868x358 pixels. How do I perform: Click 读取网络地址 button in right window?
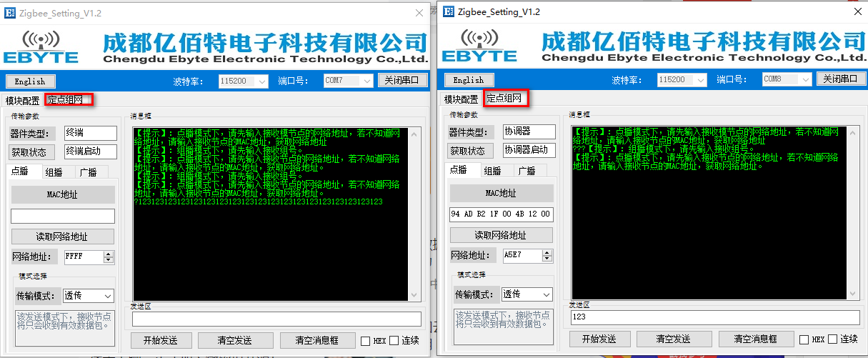click(x=502, y=235)
